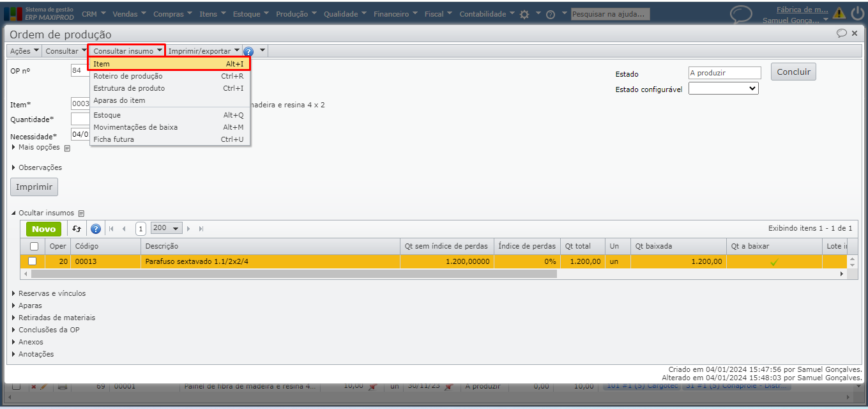Tick the select-all checkbox in insumos header

(x=34, y=246)
